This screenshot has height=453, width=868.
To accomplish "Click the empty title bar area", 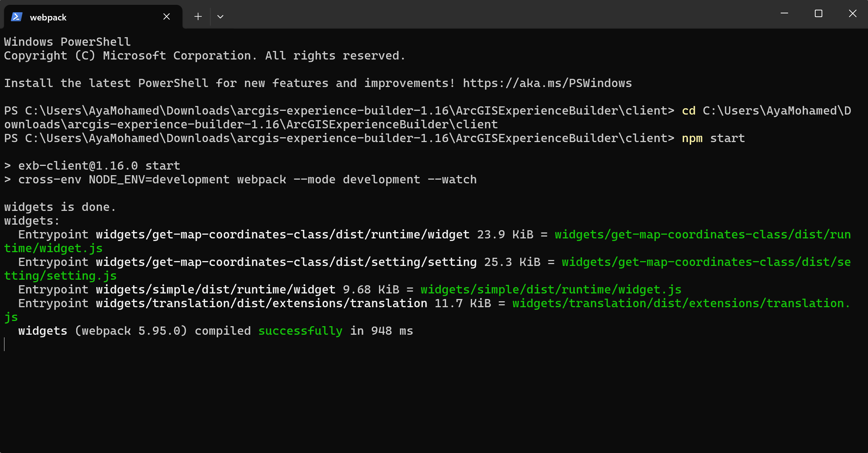I will pyautogui.click(x=483, y=15).
